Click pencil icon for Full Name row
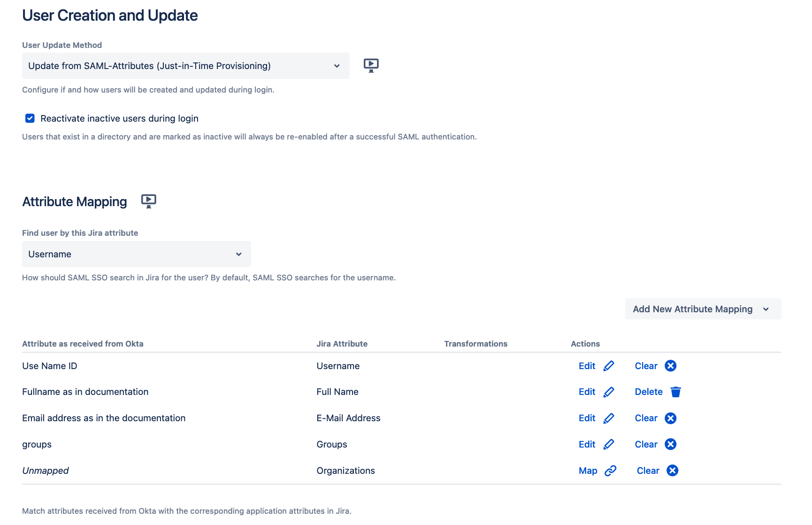The width and height of the screenshot is (812, 525). coord(609,392)
